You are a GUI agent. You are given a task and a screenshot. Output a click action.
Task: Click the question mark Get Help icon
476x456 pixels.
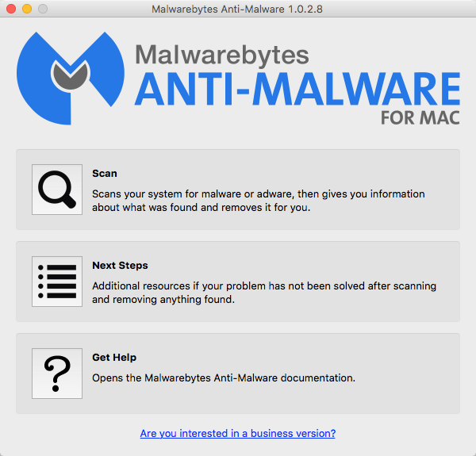(x=57, y=374)
